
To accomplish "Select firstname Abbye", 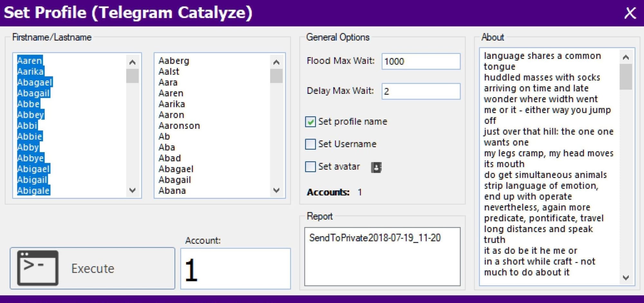I will click(31, 158).
